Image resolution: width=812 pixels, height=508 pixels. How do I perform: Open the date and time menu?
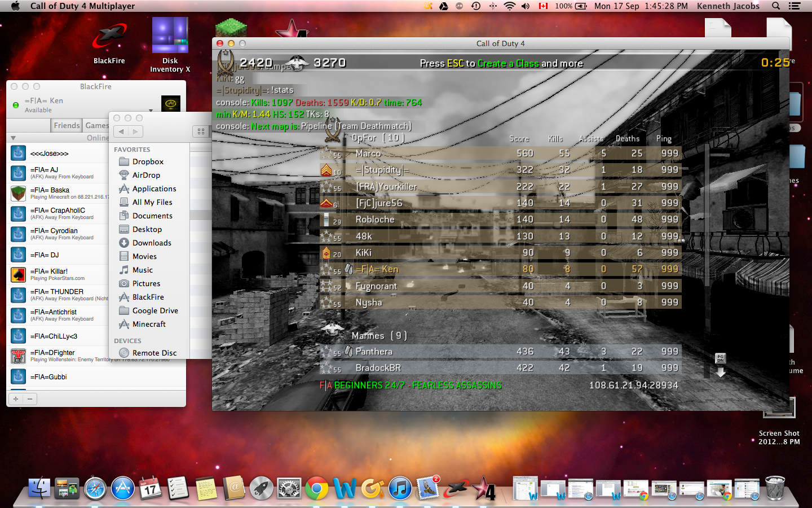pyautogui.click(x=641, y=6)
